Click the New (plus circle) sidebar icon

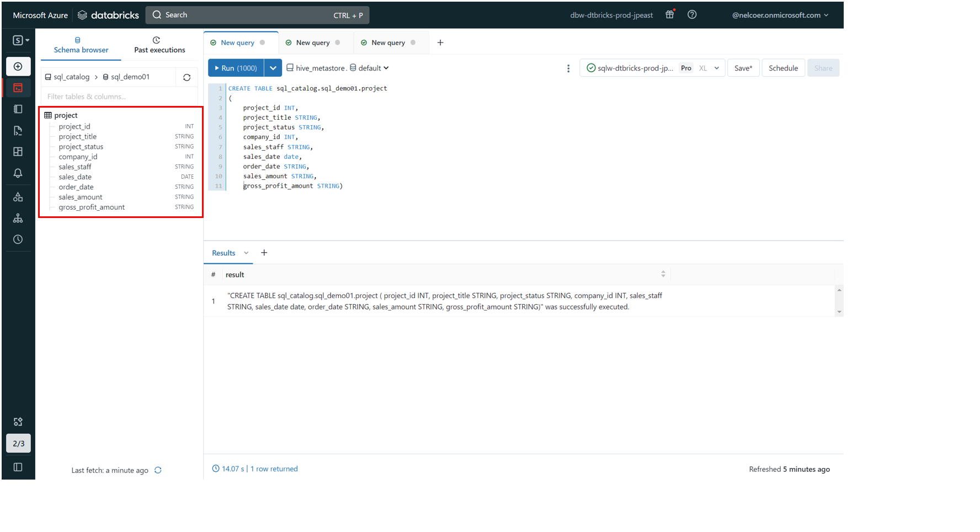tap(18, 67)
